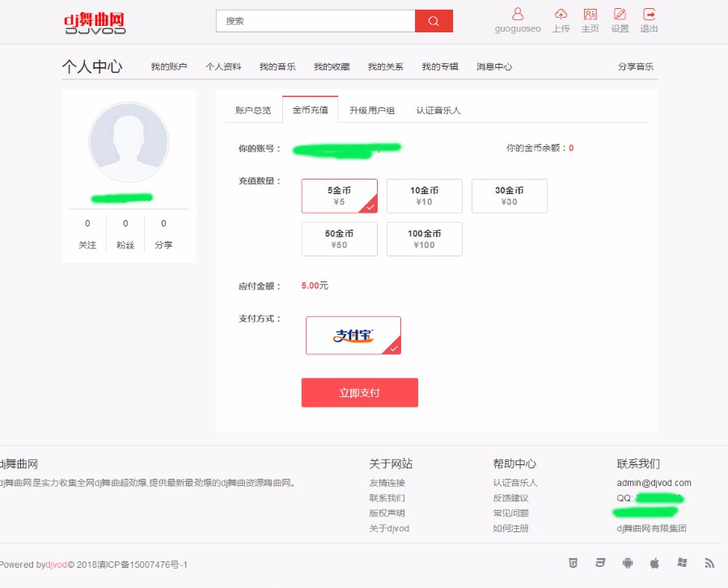Select the 100金币 recharge option
This screenshot has height=588, width=728.
tap(424, 239)
